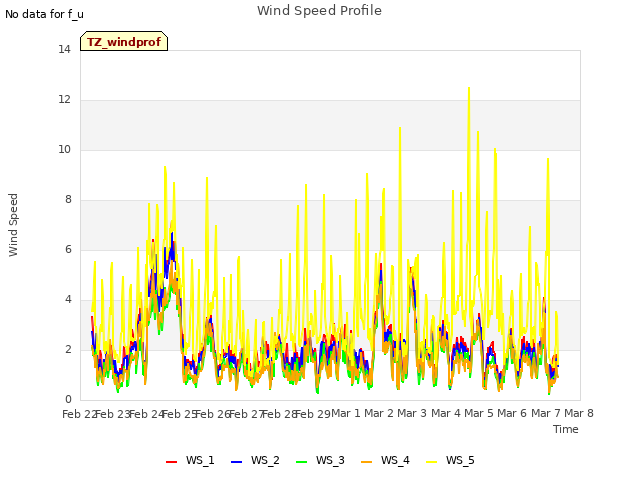Click the y-axis value 8
640x480 pixels.
(x=68, y=199)
